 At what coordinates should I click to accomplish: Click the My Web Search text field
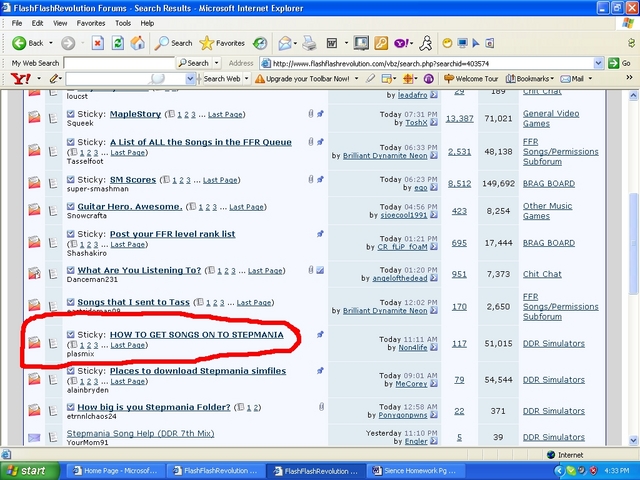119,63
